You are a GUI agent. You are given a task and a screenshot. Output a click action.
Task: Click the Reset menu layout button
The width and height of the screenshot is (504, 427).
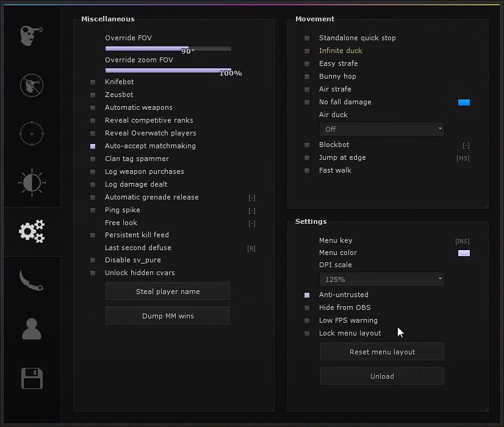pyautogui.click(x=382, y=352)
